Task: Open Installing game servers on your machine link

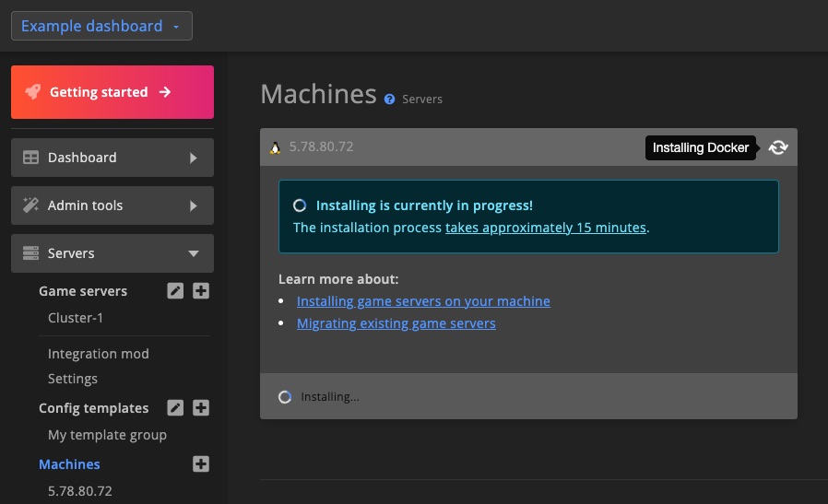Action: [423, 301]
